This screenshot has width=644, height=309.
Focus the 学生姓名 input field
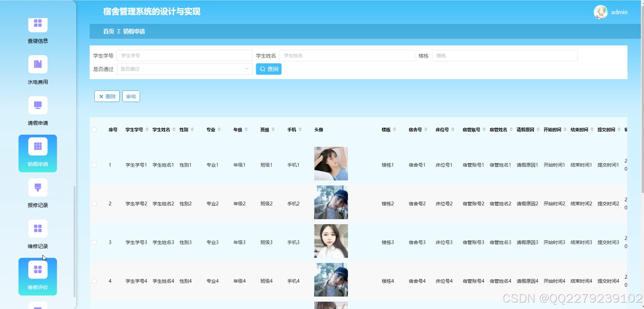point(347,56)
